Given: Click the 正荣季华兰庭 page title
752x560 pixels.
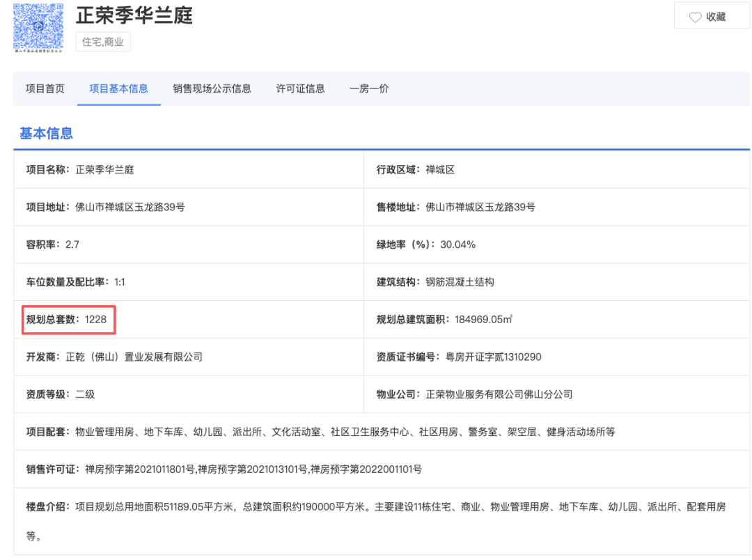Looking at the screenshot, I should (x=134, y=15).
